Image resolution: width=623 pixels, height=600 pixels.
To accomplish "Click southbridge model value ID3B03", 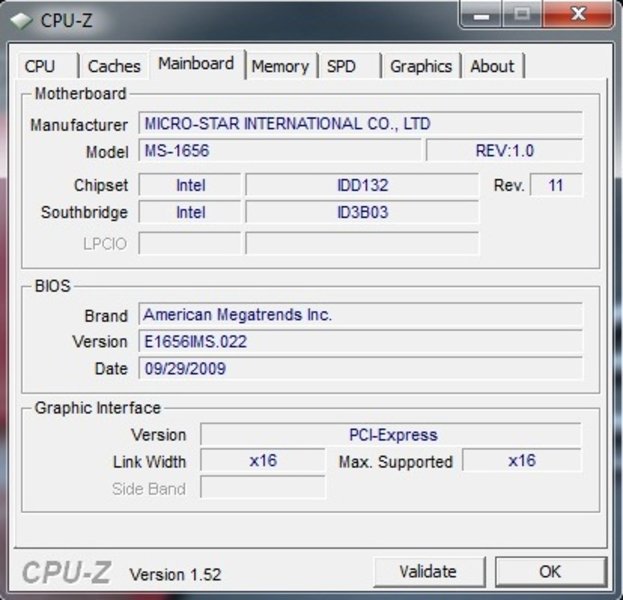I will 362,212.
